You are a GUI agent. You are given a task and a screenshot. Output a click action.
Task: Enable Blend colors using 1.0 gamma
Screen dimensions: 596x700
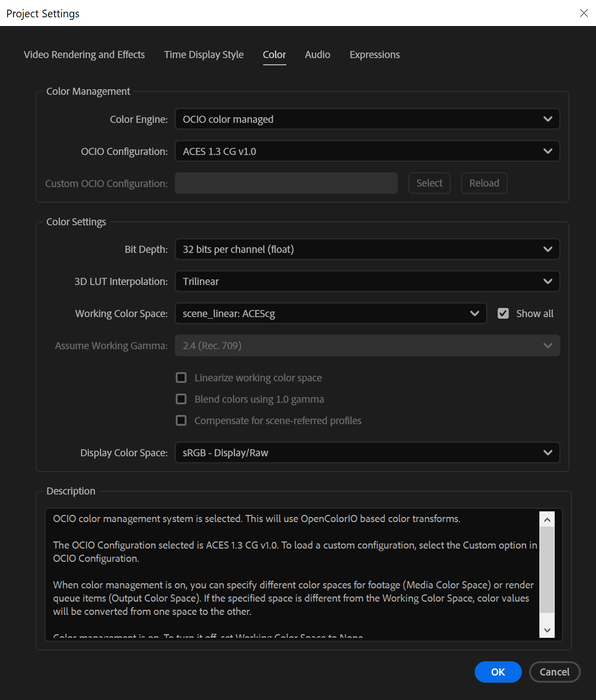181,399
